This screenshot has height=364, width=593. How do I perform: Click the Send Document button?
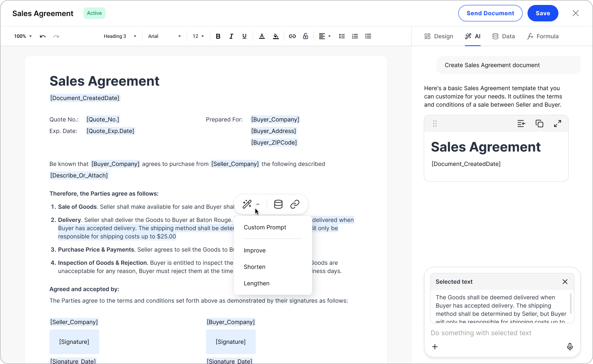coord(490,13)
